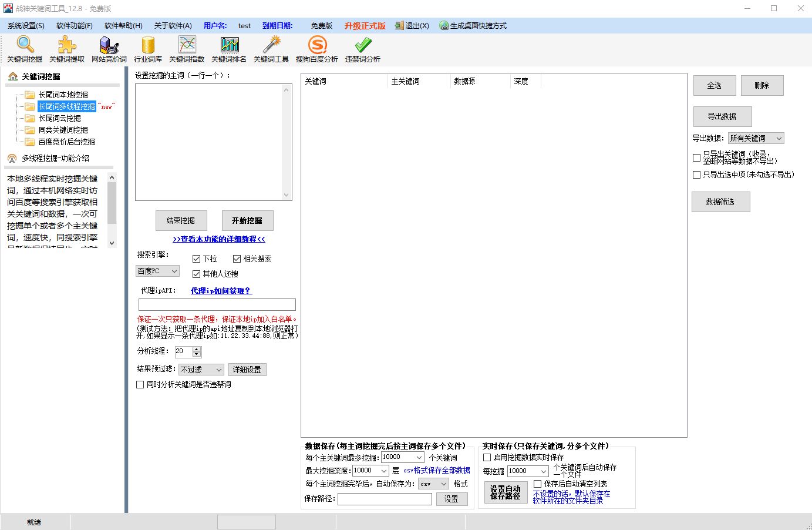This screenshot has height=530, width=812.
Task: Click 升级正式版 menu item
Action: click(365, 26)
